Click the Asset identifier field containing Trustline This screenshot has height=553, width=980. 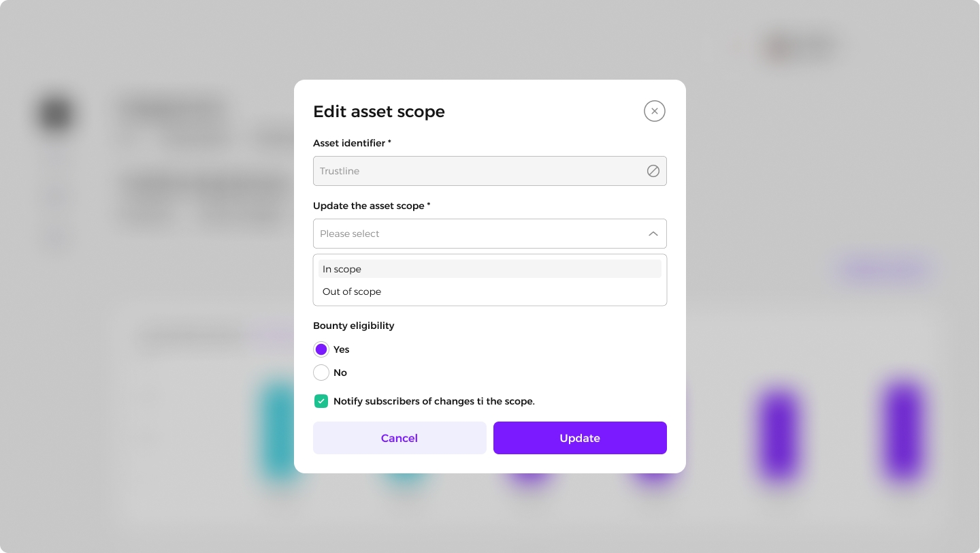(x=490, y=171)
